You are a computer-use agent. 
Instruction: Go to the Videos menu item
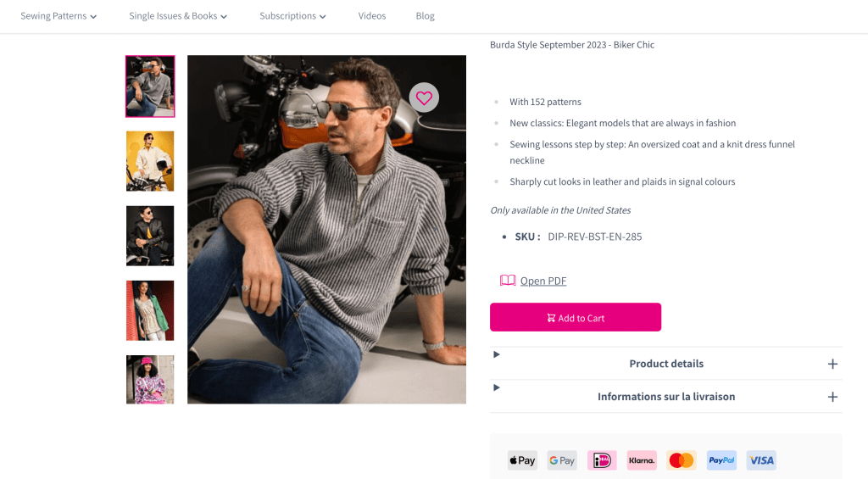point(371,16)
